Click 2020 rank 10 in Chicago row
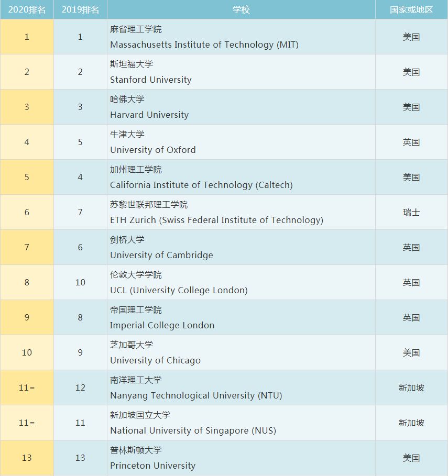Viewport: 448px width, 476px height. [27, 352]
